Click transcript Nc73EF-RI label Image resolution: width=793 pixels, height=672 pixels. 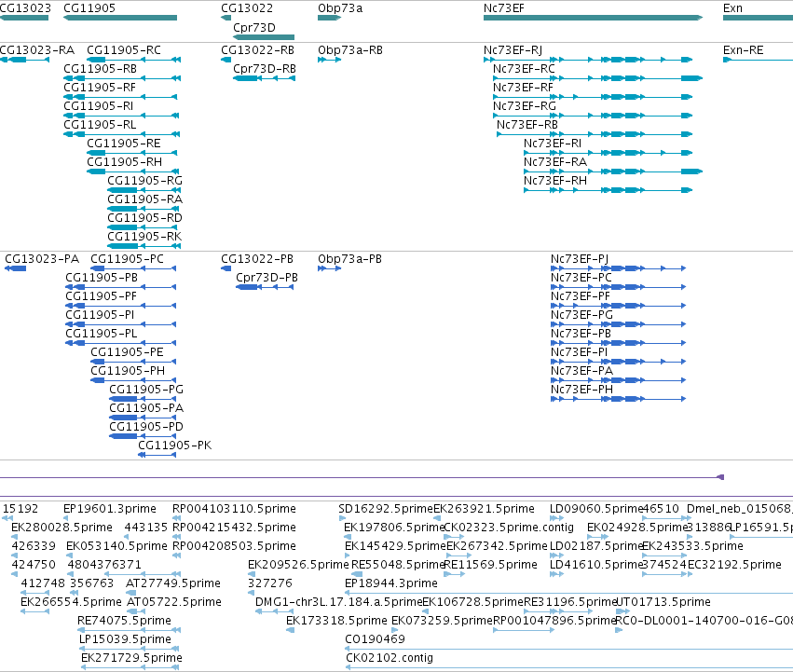pyautogui.click(x=553, y=144)
